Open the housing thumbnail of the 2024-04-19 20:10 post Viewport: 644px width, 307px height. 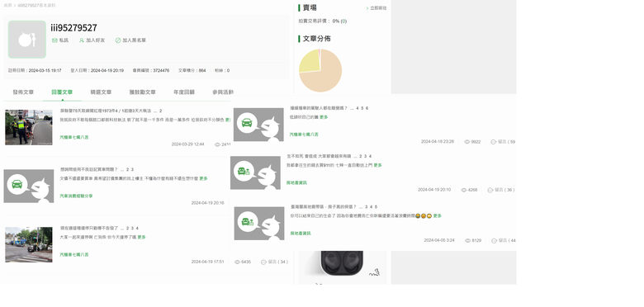coord(255,172)
